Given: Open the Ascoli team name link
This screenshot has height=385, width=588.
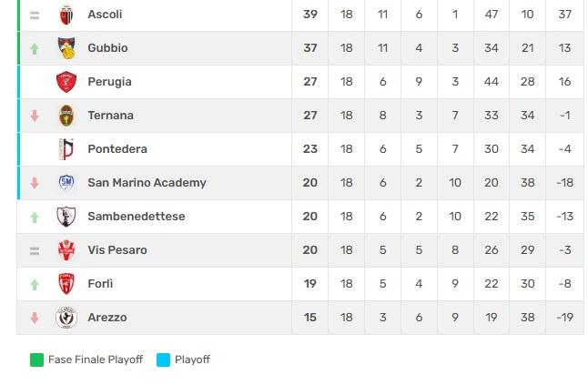Looking at the screenshot, I should tap(105, 15).
